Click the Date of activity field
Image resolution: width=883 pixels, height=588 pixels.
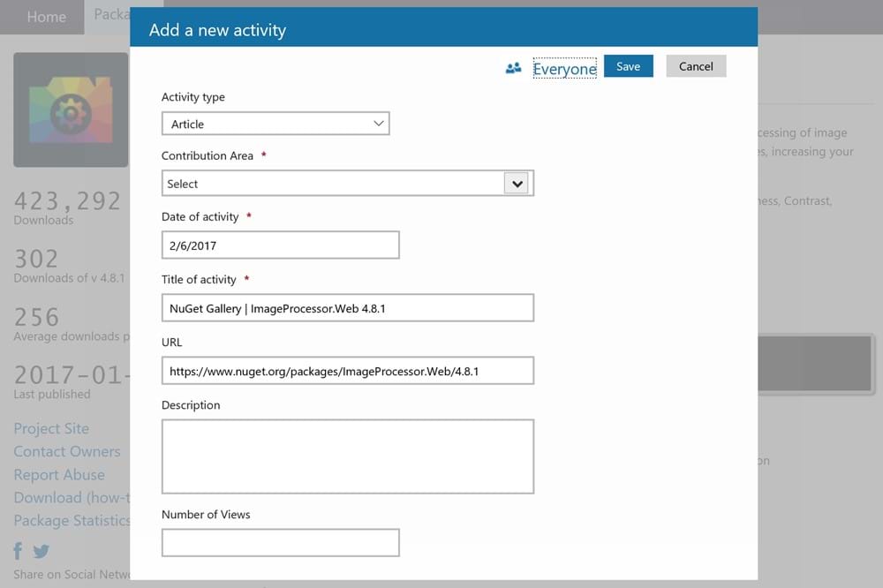tap(281, 245)
